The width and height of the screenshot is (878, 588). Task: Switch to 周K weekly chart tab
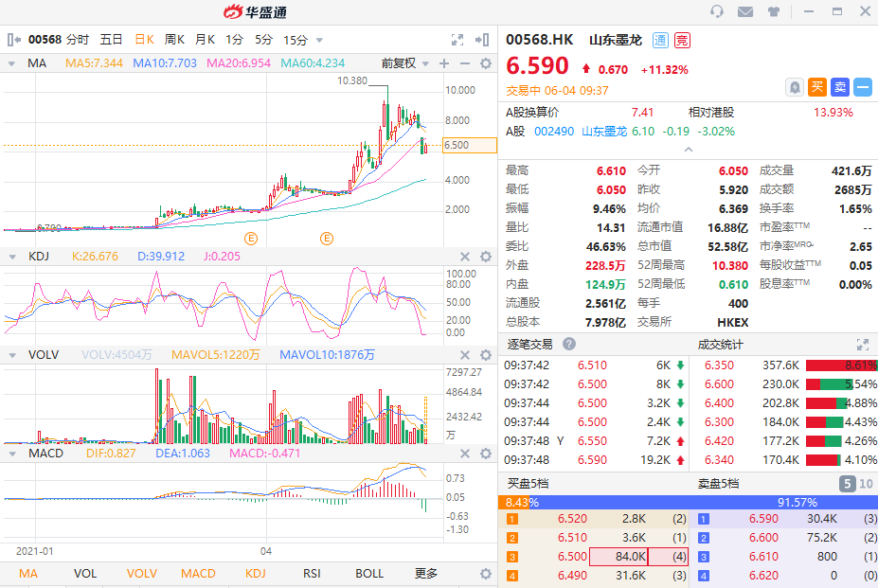tap(174, 40)
